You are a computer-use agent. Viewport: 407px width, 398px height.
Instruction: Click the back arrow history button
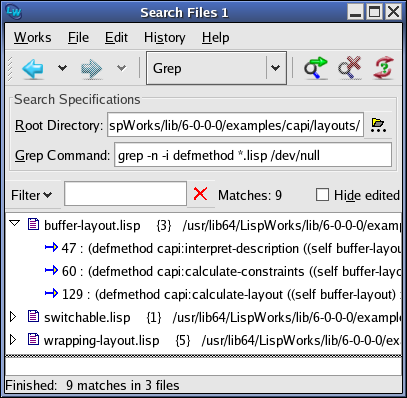pos(33,69)
